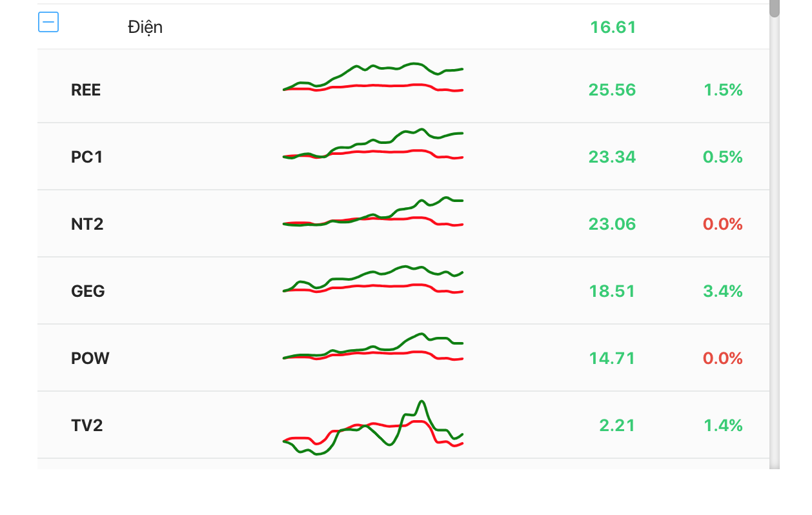Click the Điện sector value 16.61
This screenshot has width=812, height=515.
(613, 27)
